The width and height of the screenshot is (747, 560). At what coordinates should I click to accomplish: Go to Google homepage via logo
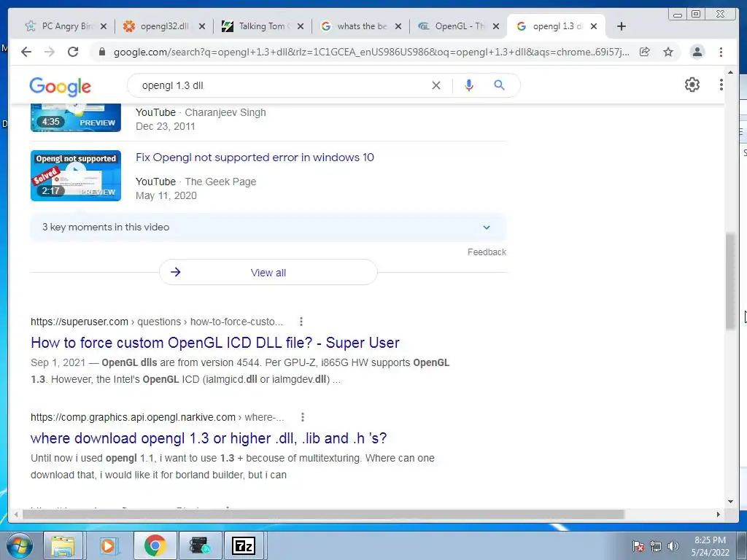coord(60,86)
